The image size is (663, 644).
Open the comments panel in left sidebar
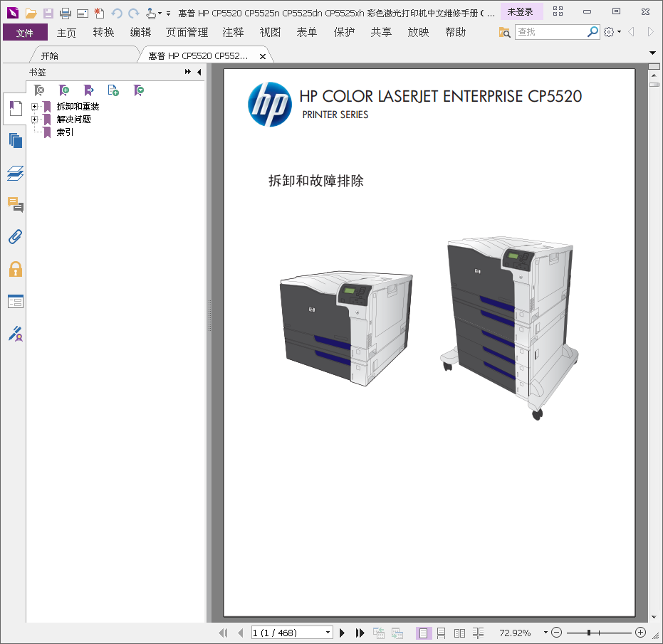click(x=16, y=204)
